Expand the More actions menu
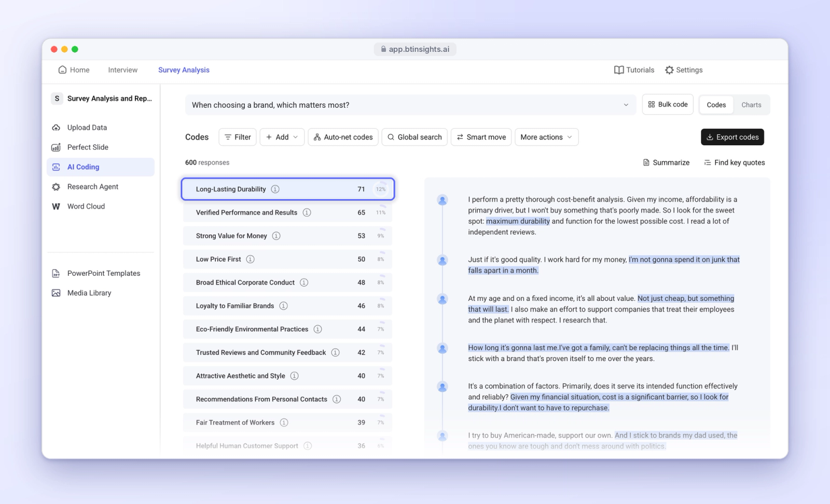This screenshot has width=830, height=504. [x=546, y=137]
